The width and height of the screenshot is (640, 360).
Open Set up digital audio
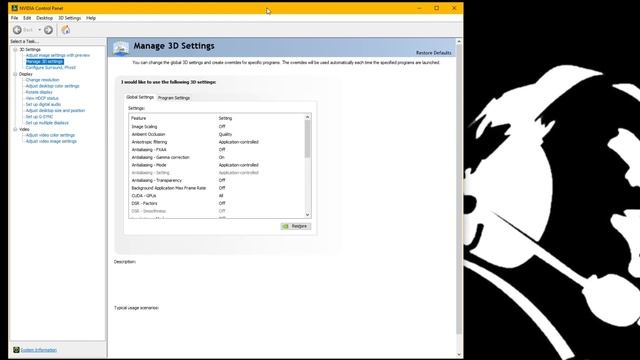click(43, 104)
